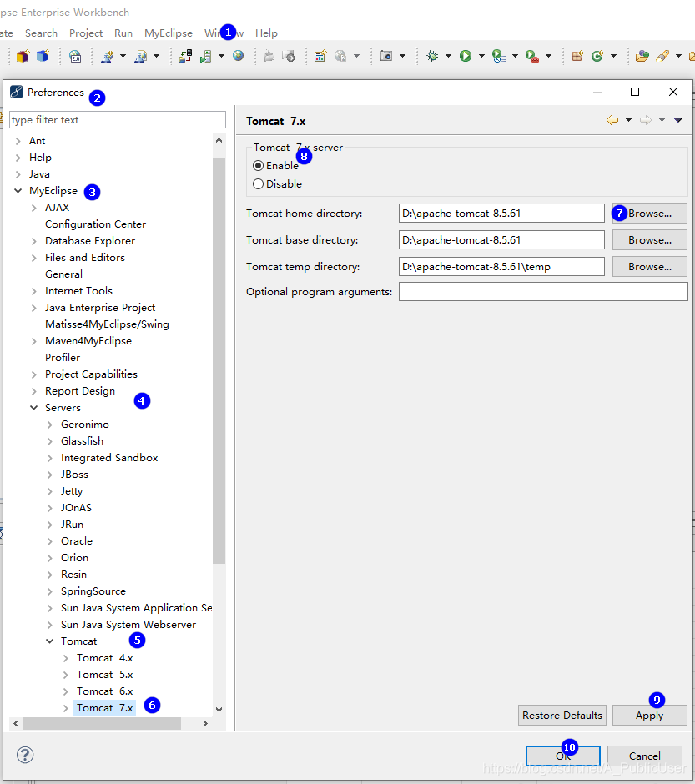The height and width of the screenshot is (784, 695).
Task: Click the tree's vertical scrollbar thumb
Action: pyautogui.click(x=219, y=360)
